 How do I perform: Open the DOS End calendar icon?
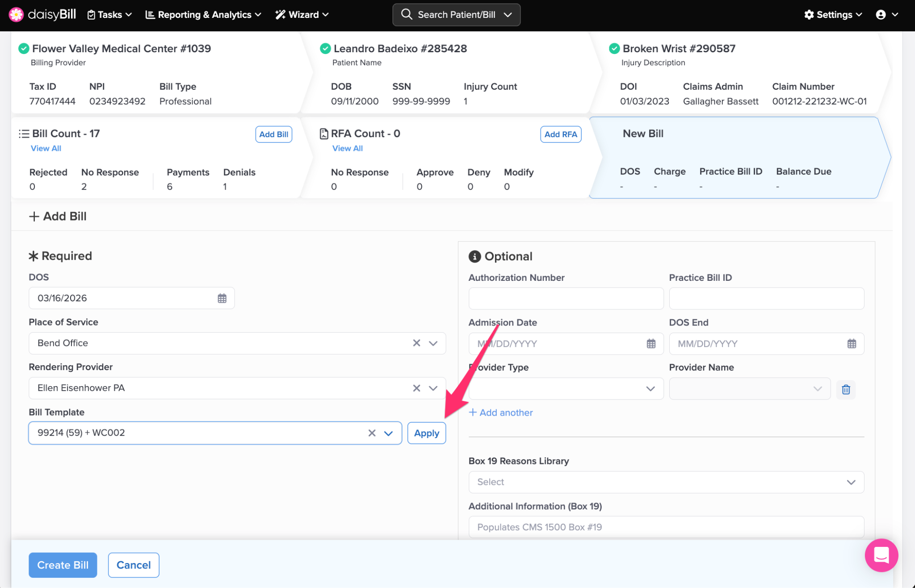click(852, 343)
